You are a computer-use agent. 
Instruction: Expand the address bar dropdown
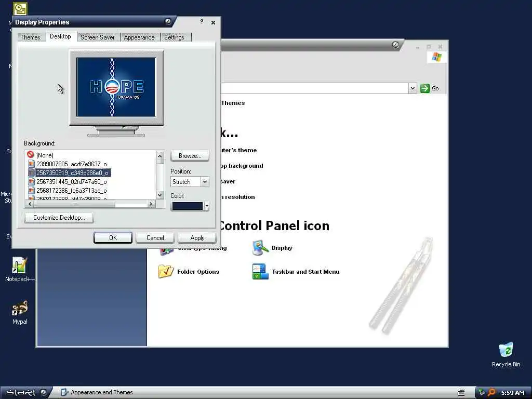[412, 88]
